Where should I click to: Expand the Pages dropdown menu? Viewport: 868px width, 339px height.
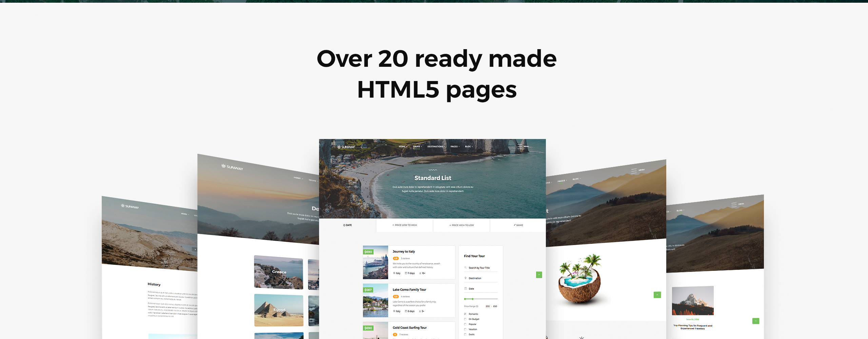455,146
